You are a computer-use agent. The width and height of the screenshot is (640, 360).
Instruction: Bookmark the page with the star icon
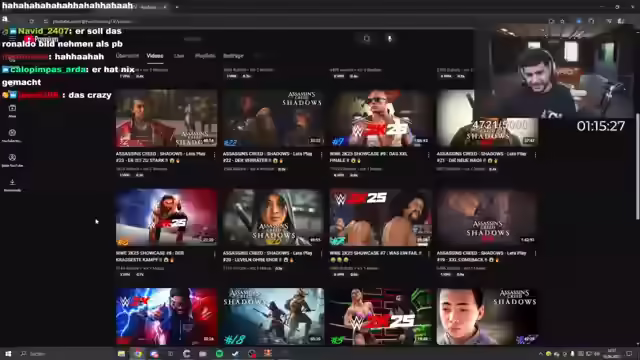click(x=562, y=21)
